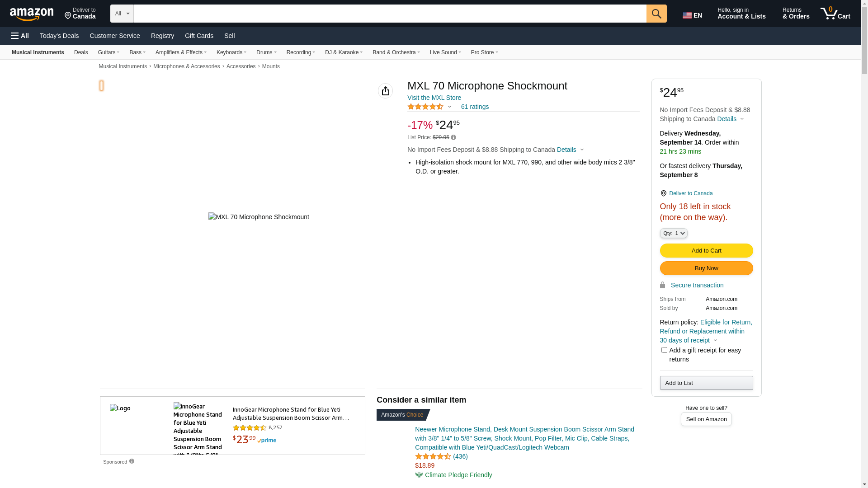Open the Neewer item 436 reviews count
868x488 pixels.
pyautogui.click(x=460, y=456)
